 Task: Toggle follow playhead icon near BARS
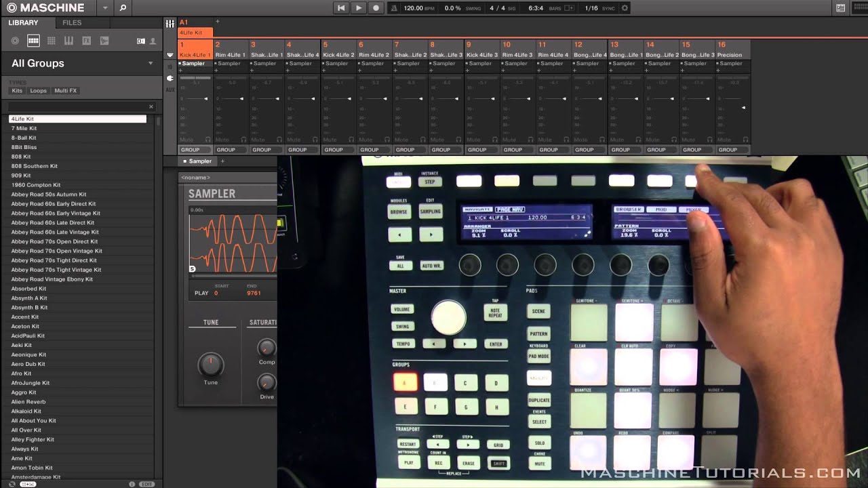(569, 8)
